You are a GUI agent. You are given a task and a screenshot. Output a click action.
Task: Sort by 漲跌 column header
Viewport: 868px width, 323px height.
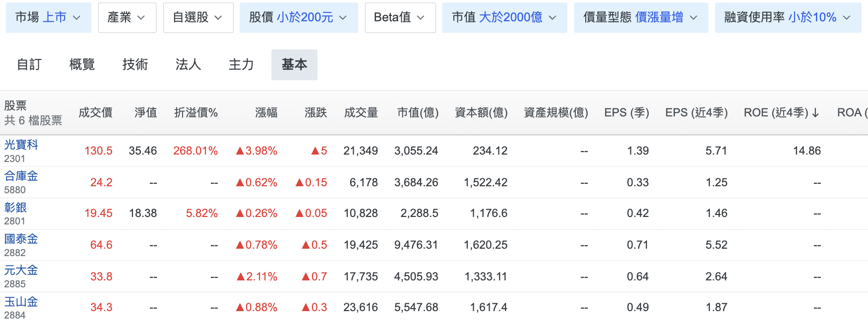tap(316, 113)
